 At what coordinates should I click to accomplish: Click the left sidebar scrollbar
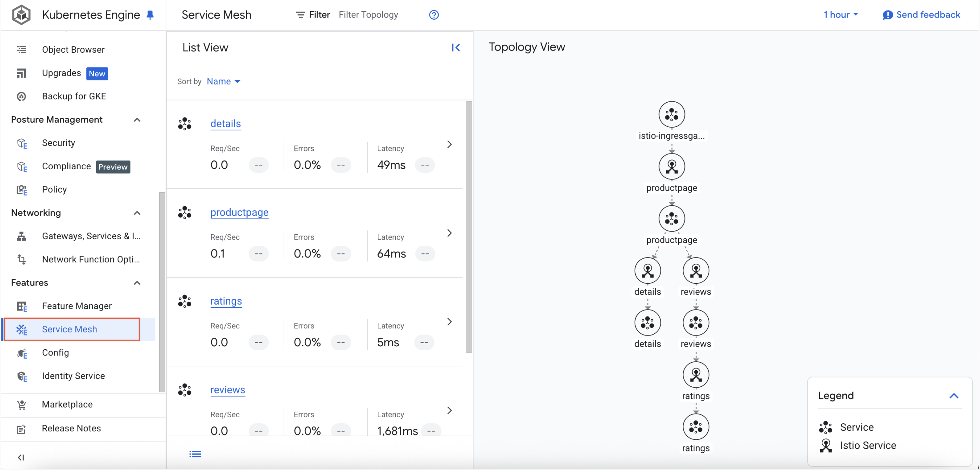click(162, 292)
